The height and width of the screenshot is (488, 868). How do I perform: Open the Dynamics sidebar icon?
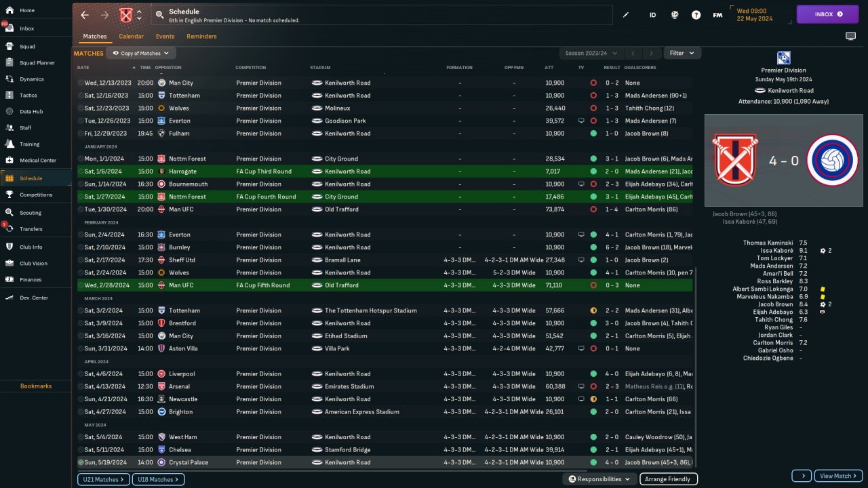(9, 79)
